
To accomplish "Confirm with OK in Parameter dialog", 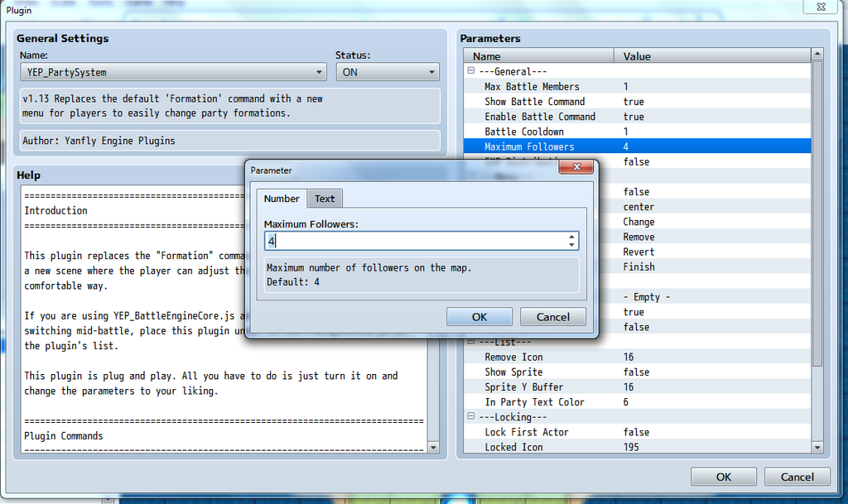I will pos(479,316).
